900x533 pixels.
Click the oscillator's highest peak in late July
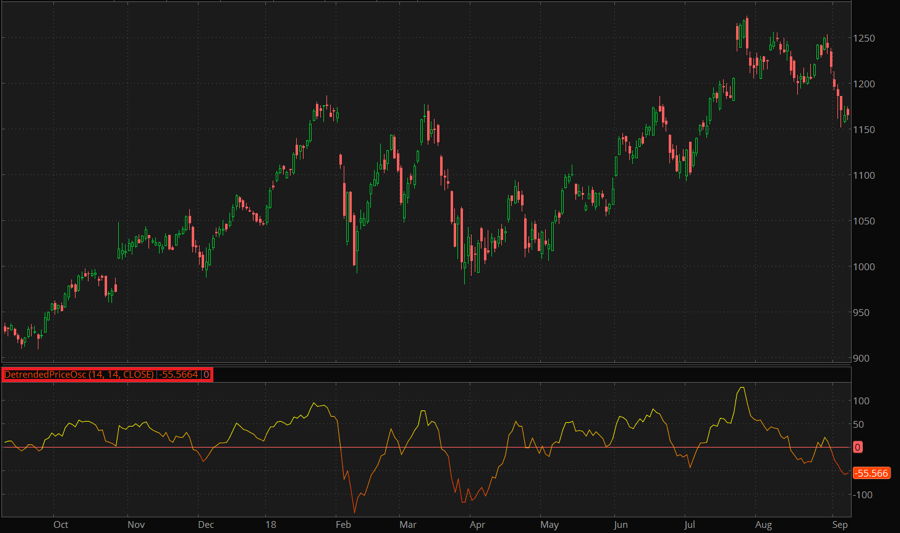741,388
